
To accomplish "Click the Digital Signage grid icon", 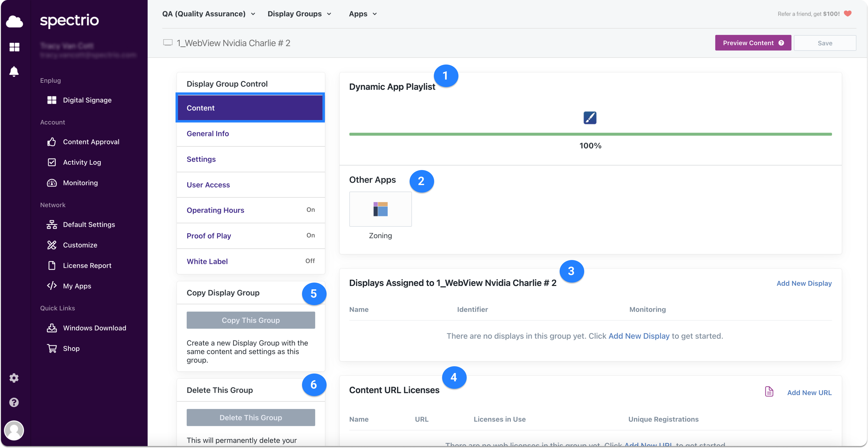I will [x=51, y=100].
